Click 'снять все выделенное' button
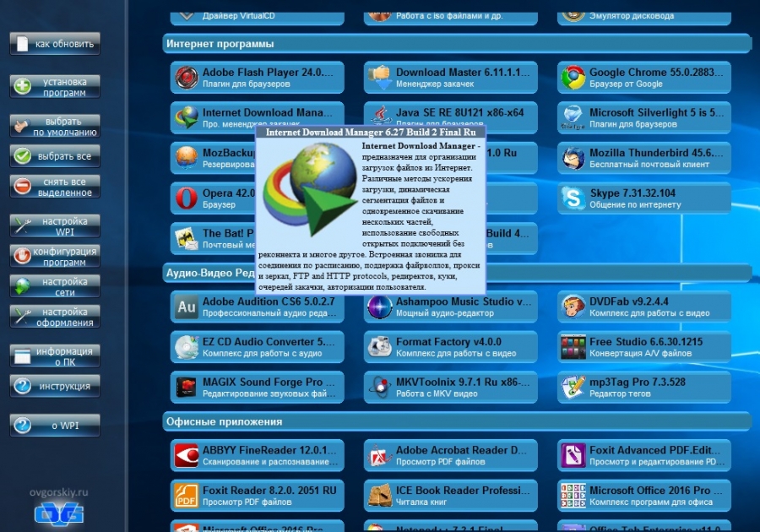The image size is (760, 532). (x=55, y=187)
